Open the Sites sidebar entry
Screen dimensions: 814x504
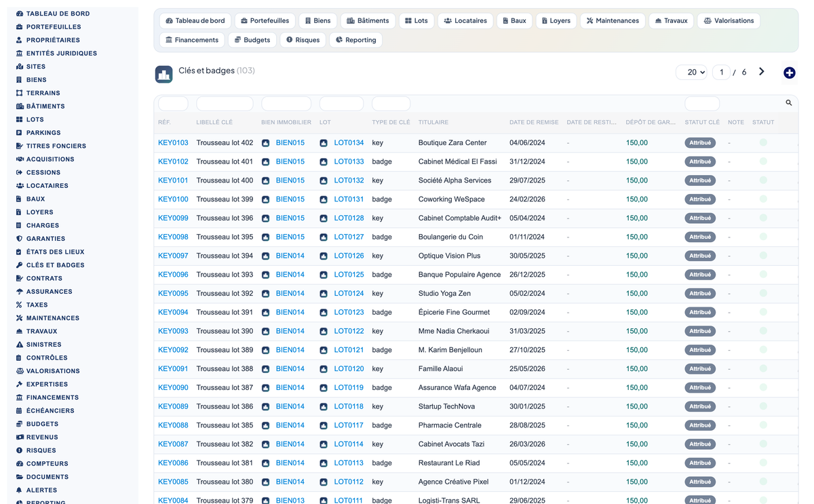click(31, 66)
